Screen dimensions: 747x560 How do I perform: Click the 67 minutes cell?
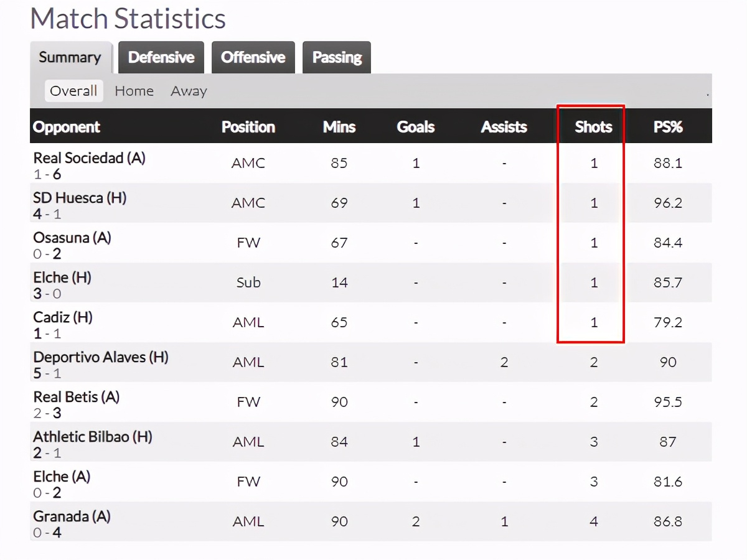point(339,243)
